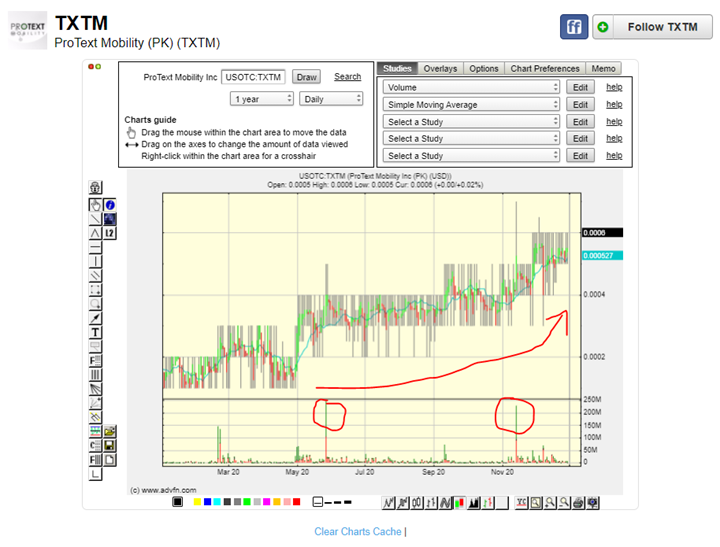Click the L-shaped corner tool icon
The height and width of the screenshot is (547, 720).
coord(95,474)
